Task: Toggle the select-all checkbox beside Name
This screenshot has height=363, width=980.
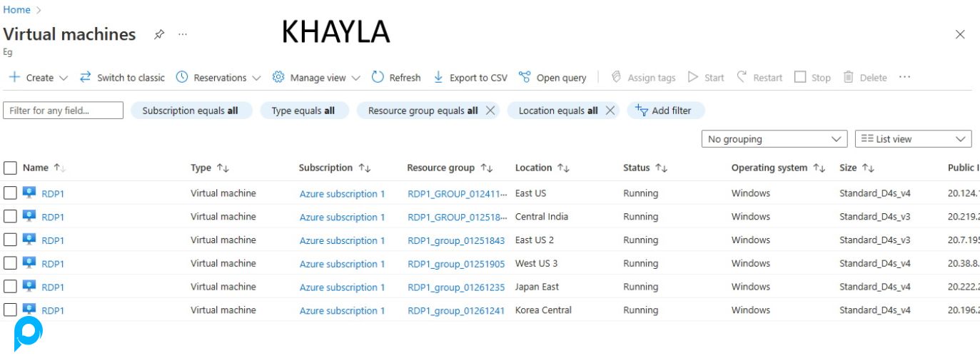Action: [x=10, y=168]
